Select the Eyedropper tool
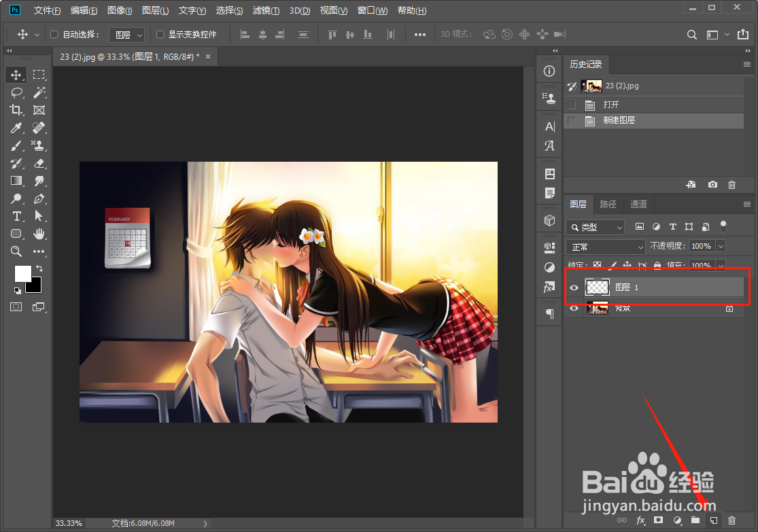The image size is (758, 532). 16,128
